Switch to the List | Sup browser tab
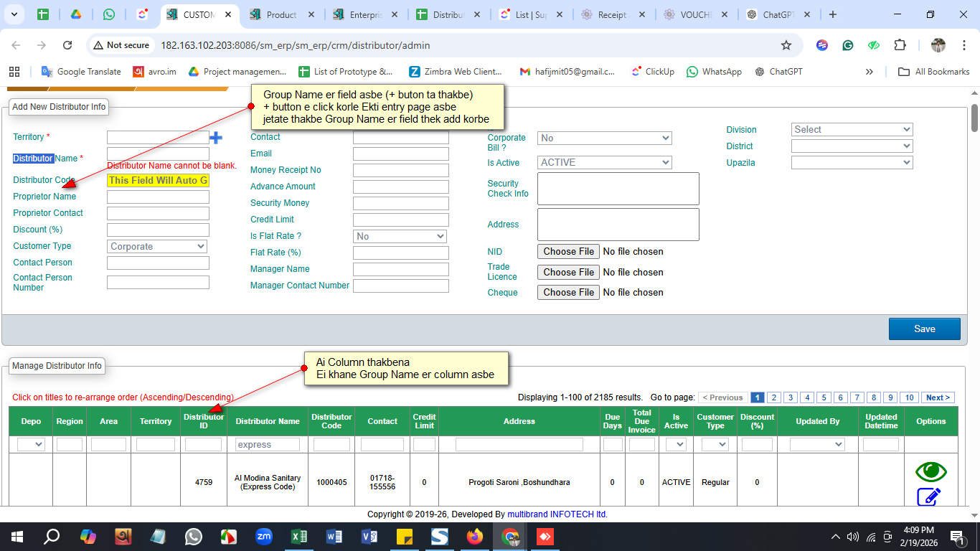980x551 pixels. point(532,14)
